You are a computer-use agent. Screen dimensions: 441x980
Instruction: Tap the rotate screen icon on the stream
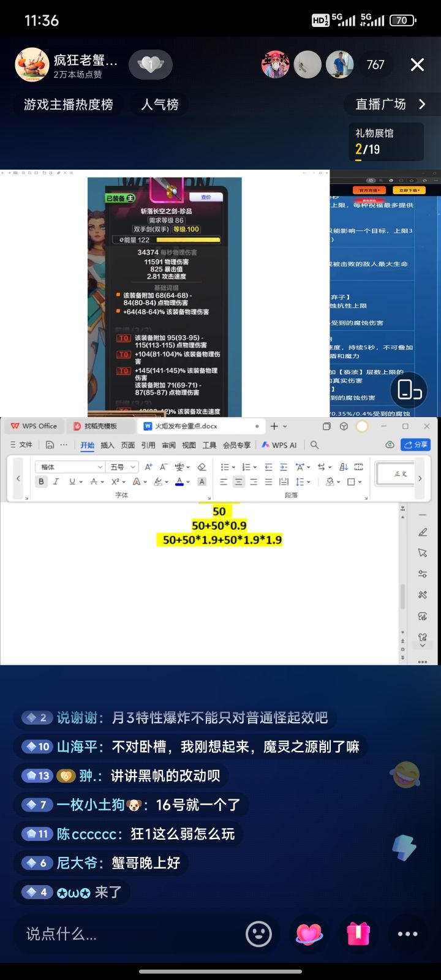pos(409,390)
